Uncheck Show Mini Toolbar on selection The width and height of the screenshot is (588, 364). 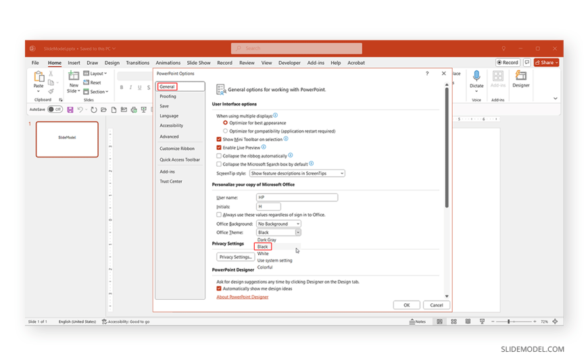pos(219,139)
